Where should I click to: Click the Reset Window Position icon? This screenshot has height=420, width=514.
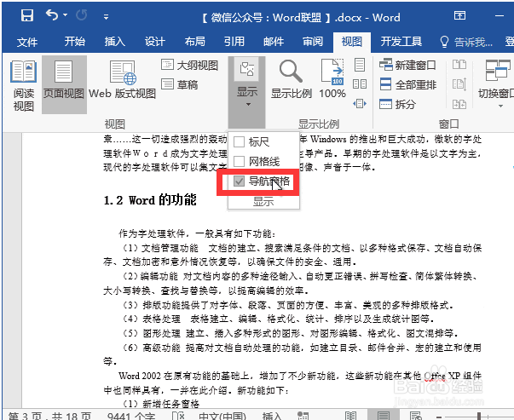(x=459, y=105)
